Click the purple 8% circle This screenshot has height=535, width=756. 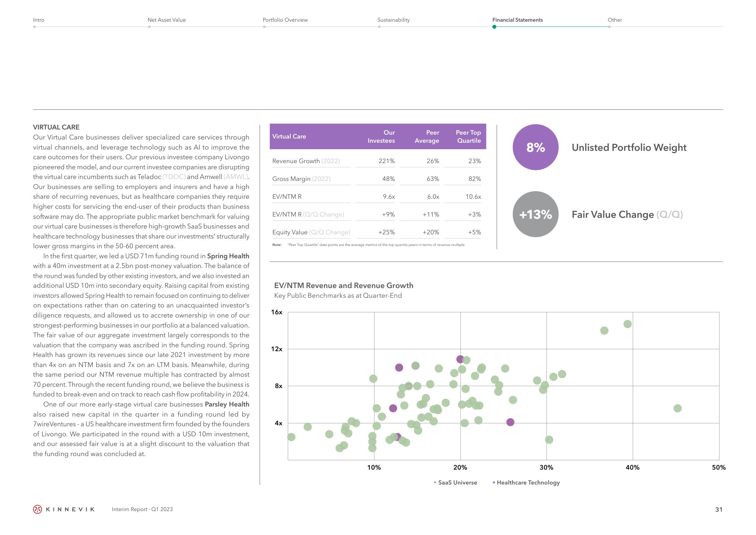(x=535, y=147)
